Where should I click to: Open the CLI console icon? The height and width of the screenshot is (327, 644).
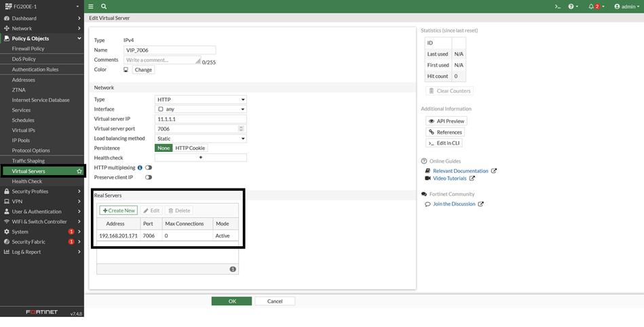[558, 7]
